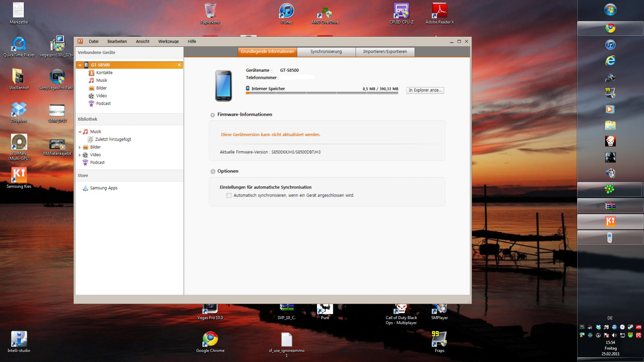The image size is (644, 362).
Task: Click the phone device image
Action: pos(224,86)
